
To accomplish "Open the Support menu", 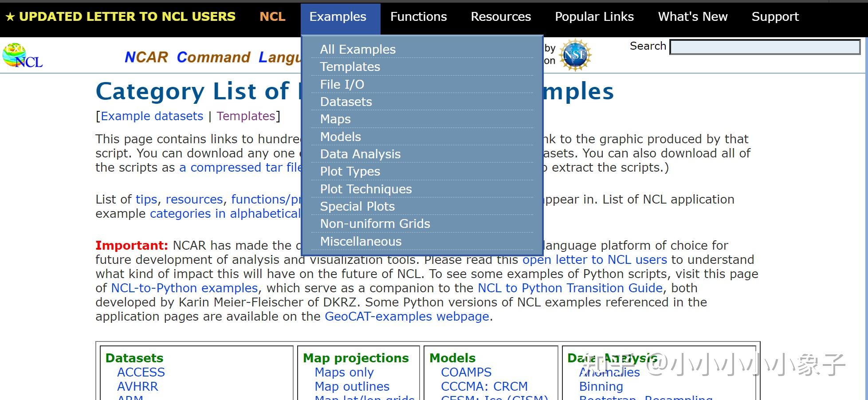I will (x=775, y=17).
